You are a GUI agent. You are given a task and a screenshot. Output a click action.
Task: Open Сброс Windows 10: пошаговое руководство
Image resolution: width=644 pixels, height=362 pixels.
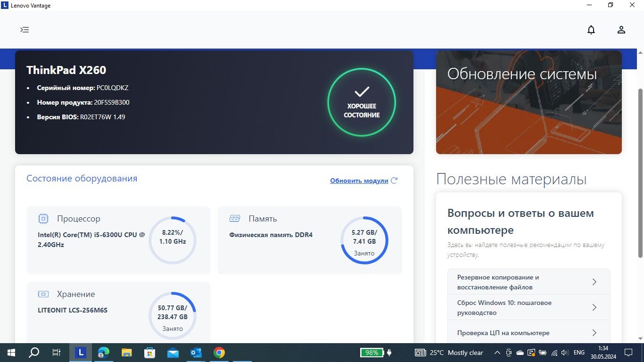(529, 307)
